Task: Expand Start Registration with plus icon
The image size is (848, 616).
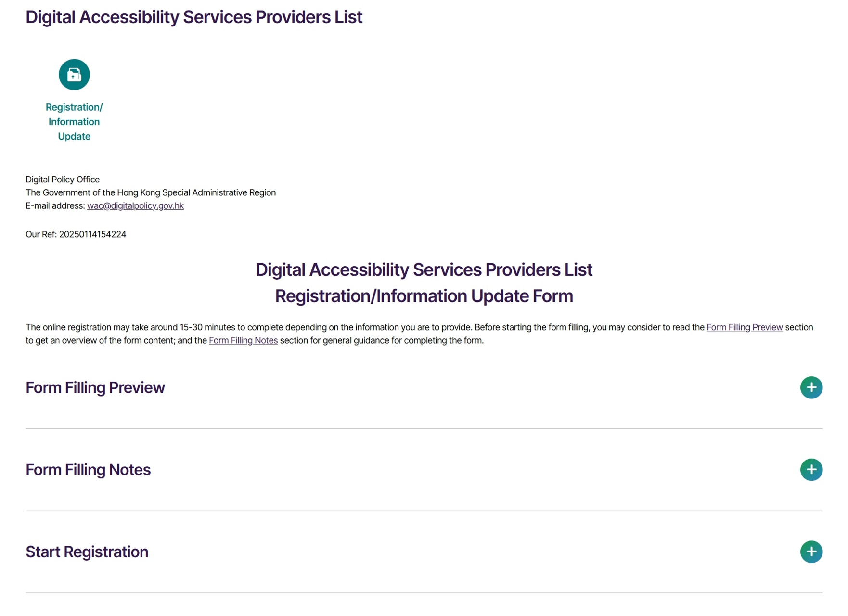Action: pyautogui.click(x=811, y=552)
